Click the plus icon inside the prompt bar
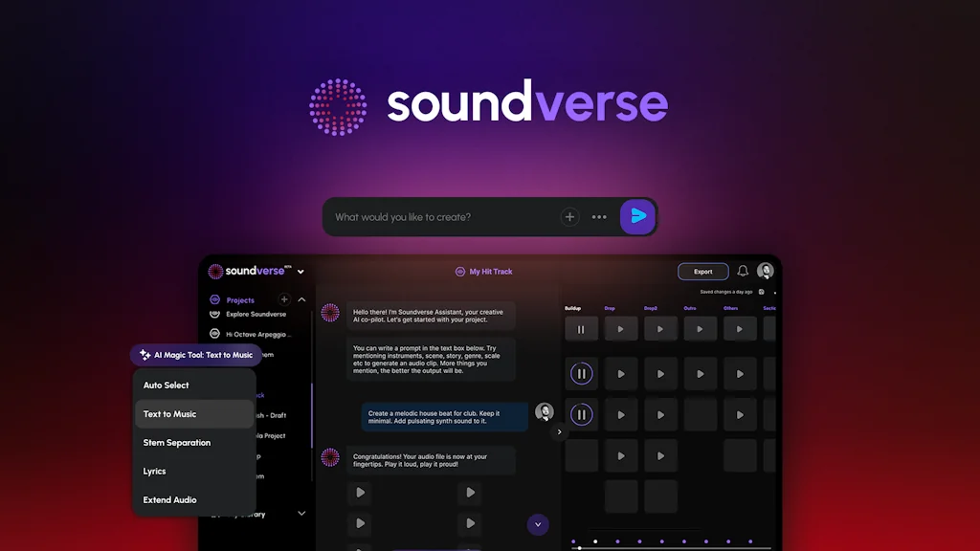980x551 pixels. pyautogui.click(x=569, y=216)
